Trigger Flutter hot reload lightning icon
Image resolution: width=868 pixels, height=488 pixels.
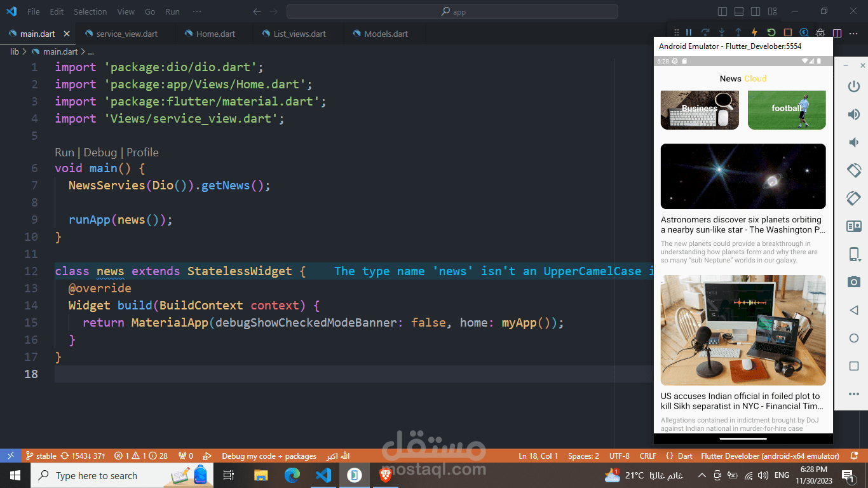(x=754, y=32)
